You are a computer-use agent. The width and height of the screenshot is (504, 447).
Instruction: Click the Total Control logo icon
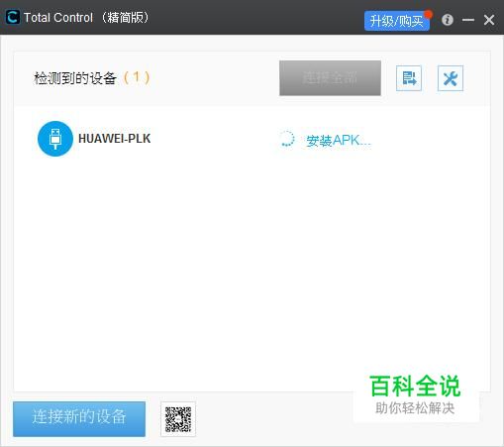13,17
